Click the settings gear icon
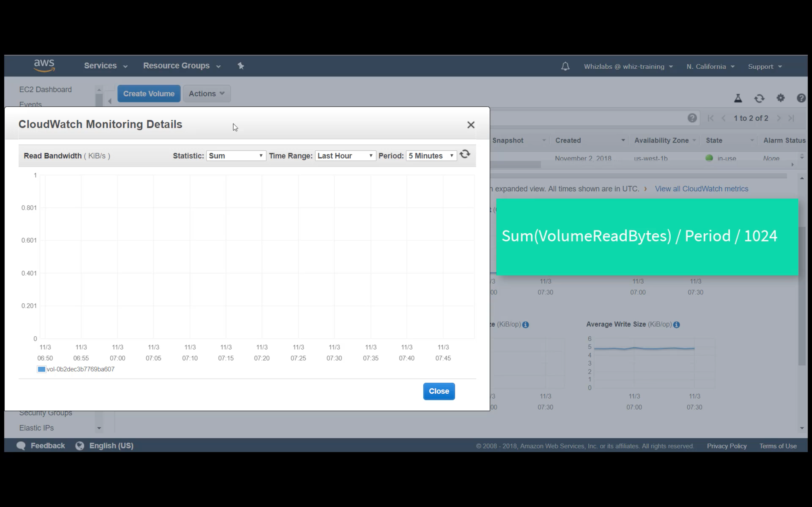Viewport: 812px width, 507px height. pyautogui.click(x=781, y=98)
